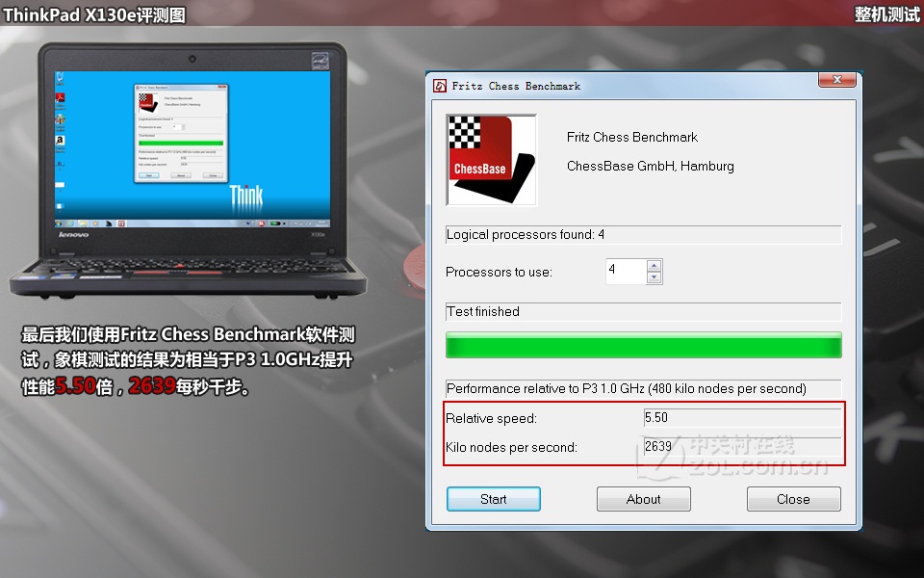Click the 'ThinkPad X130e评测图' header title

pos(94,14)
